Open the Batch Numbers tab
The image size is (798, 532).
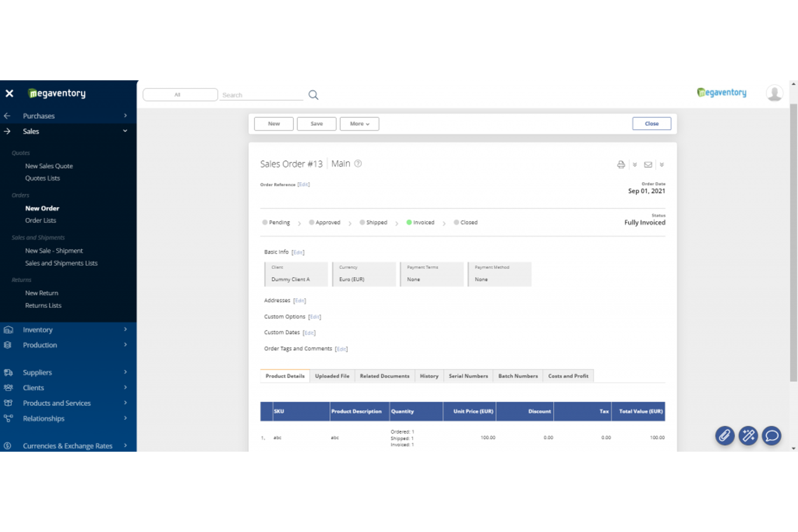518,376
